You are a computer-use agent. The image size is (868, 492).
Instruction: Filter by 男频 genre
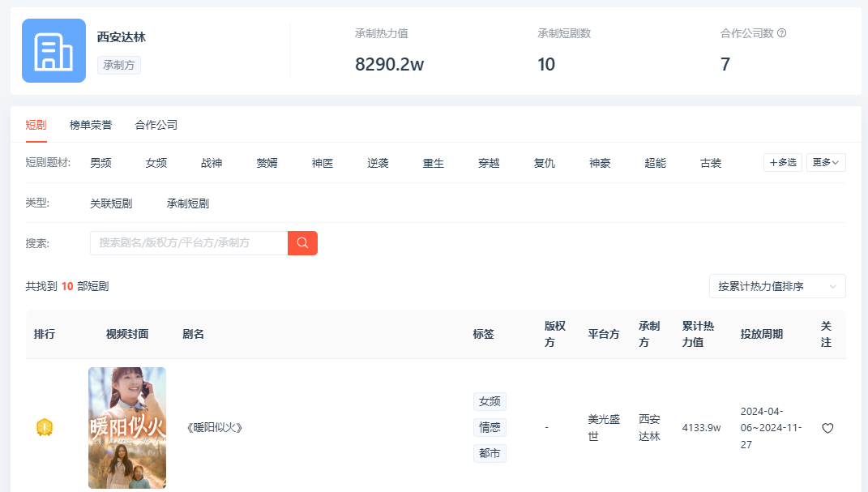coord(100,163)
